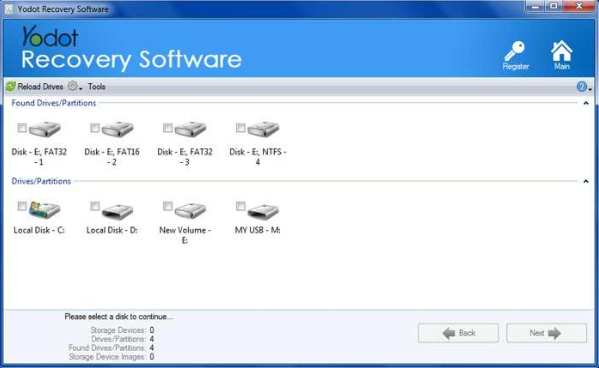The image size is (599, 368).
Task: Select the Disk - E:, FAT32 - 3 drive icon
Action: 190,129
